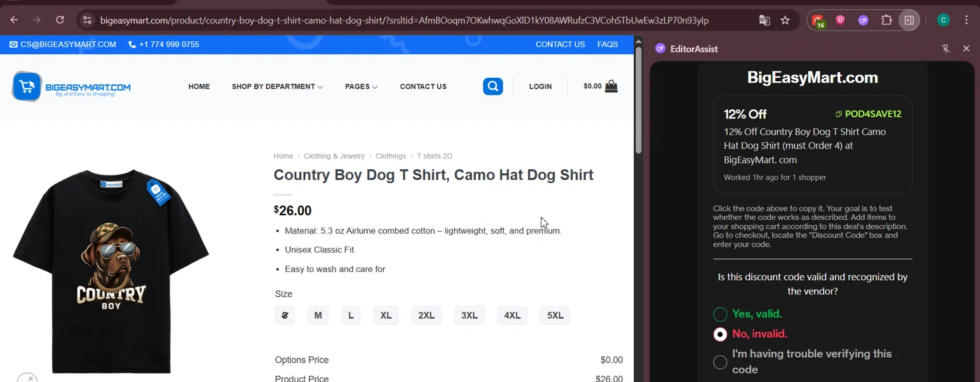Click the $26.00 price text
The width and height of the screenshot is (980, 382).
coord(293,211)
